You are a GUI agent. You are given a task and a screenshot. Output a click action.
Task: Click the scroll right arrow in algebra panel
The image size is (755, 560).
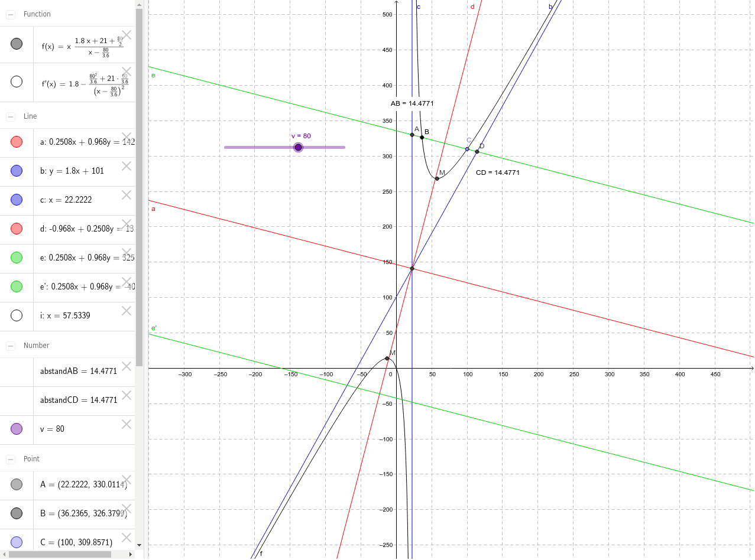click(132, 554)
